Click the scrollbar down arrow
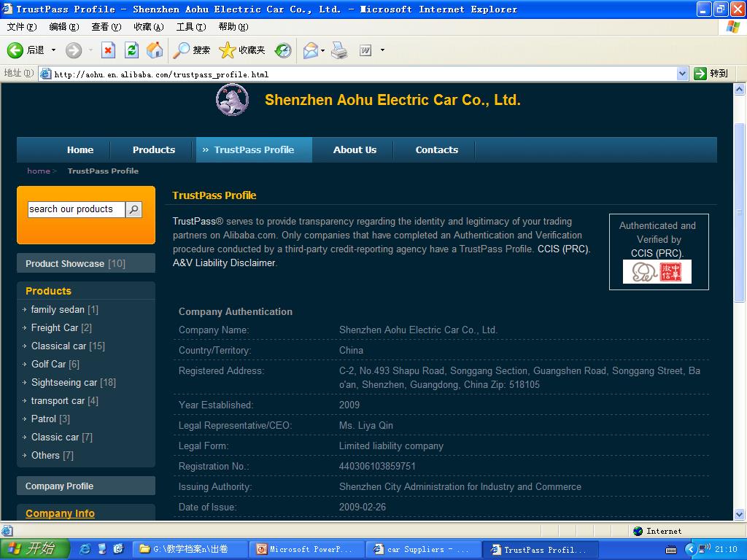 [740, 514]
